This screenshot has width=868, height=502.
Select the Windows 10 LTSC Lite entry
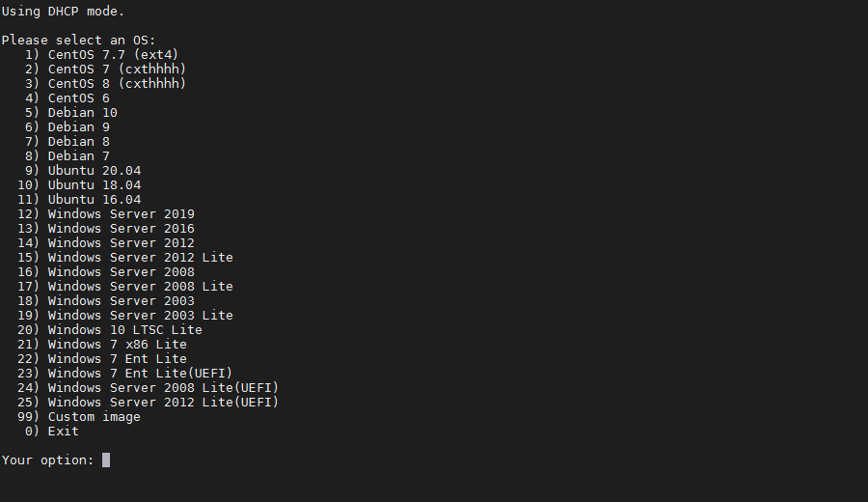coord(124,330)
